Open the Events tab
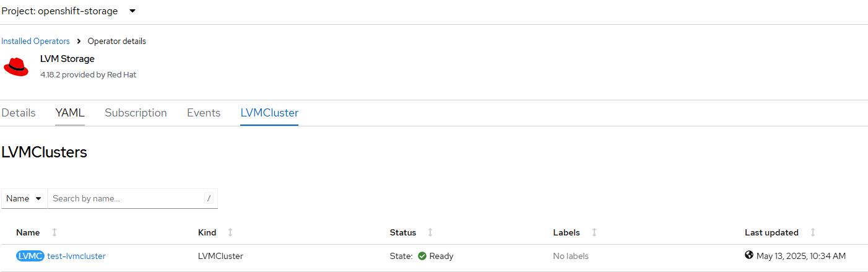Viewport: 868px width, 272px height. [x=204, y=113]
